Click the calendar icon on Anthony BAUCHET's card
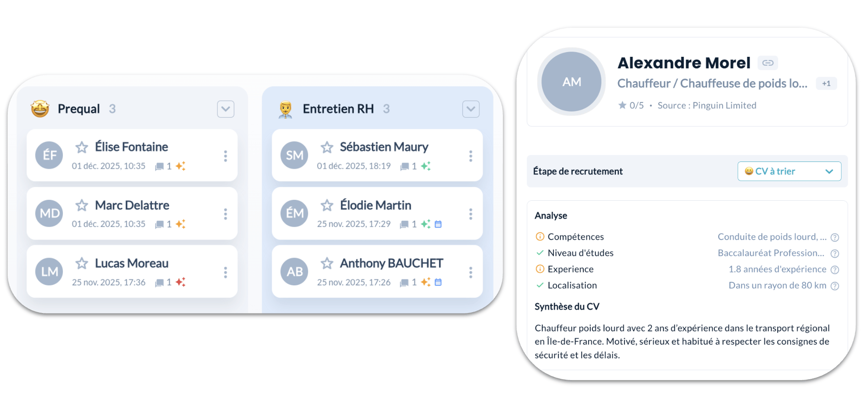 point(438,282)
